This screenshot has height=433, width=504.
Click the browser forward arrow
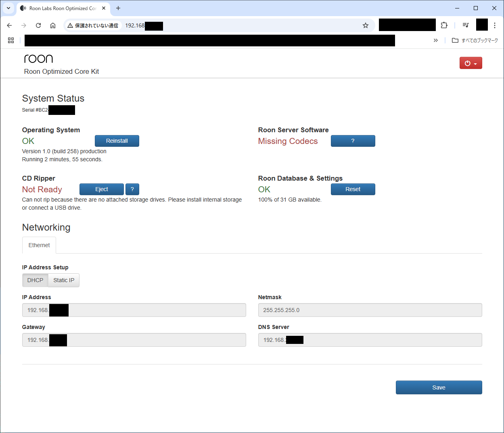coord(24,25)
